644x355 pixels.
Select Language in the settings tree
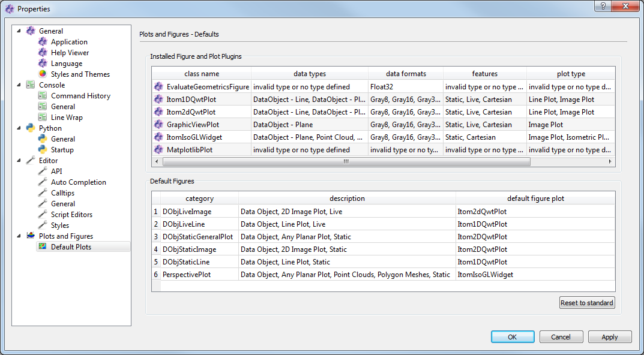(67, 64)
